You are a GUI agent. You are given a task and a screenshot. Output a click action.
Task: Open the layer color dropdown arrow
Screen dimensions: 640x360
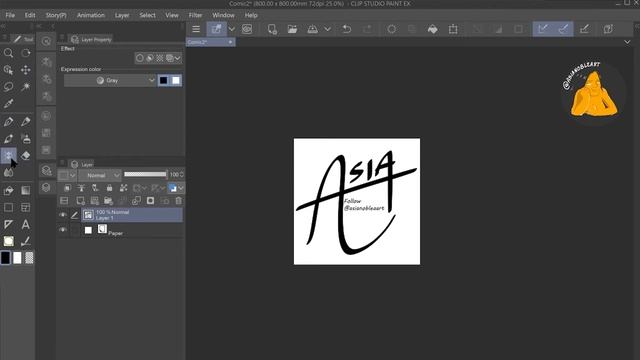181,188
